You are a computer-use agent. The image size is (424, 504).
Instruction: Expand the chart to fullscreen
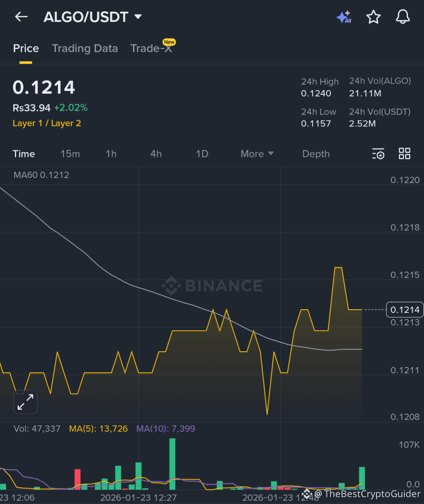click(25, 402)
